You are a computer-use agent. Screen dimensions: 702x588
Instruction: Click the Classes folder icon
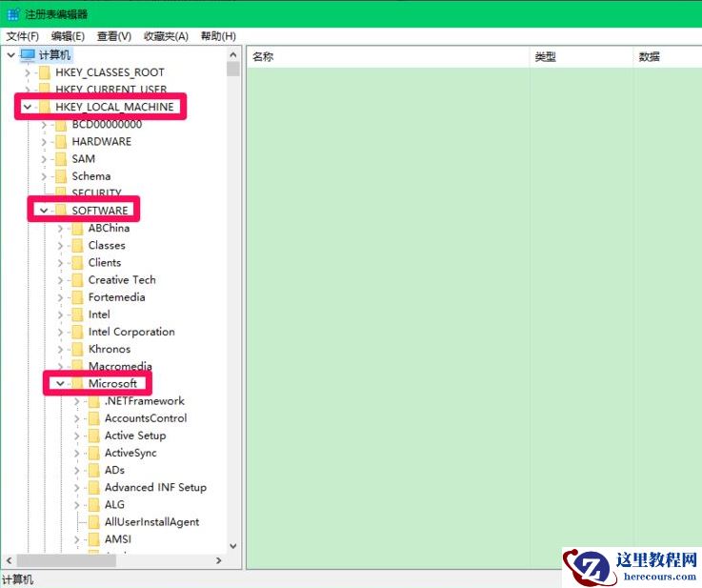click(77, 246)
